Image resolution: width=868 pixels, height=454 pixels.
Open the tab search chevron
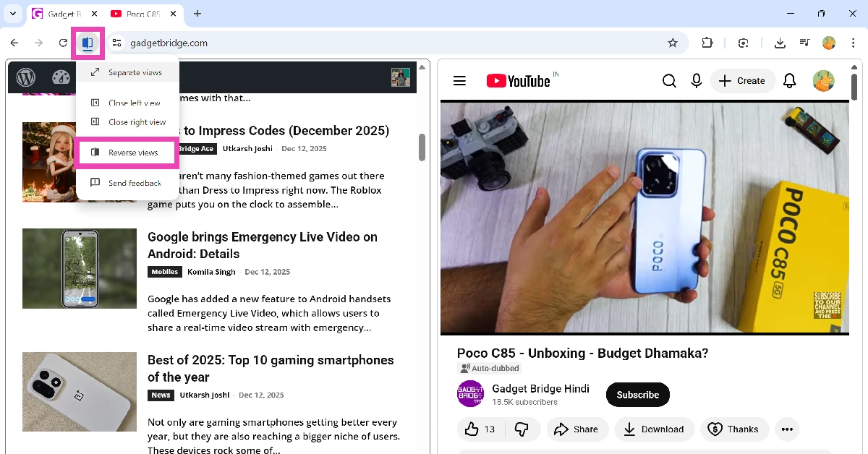[12, 13]
